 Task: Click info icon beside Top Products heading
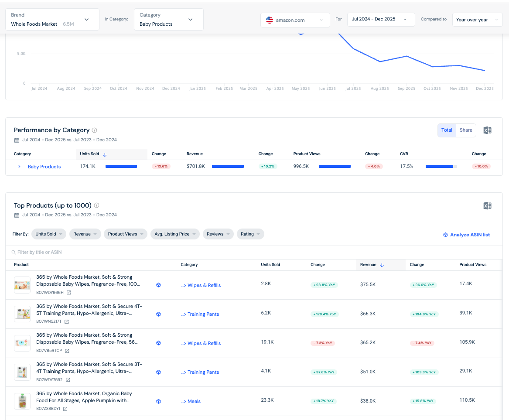pos(96,205)
